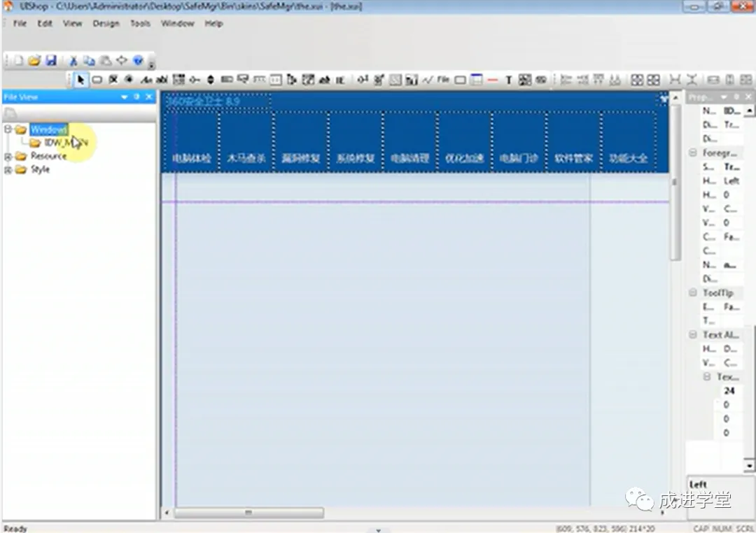Click the 木马查杀 tab in canvas
756x533 pixels.
click(x=246, y=141)
